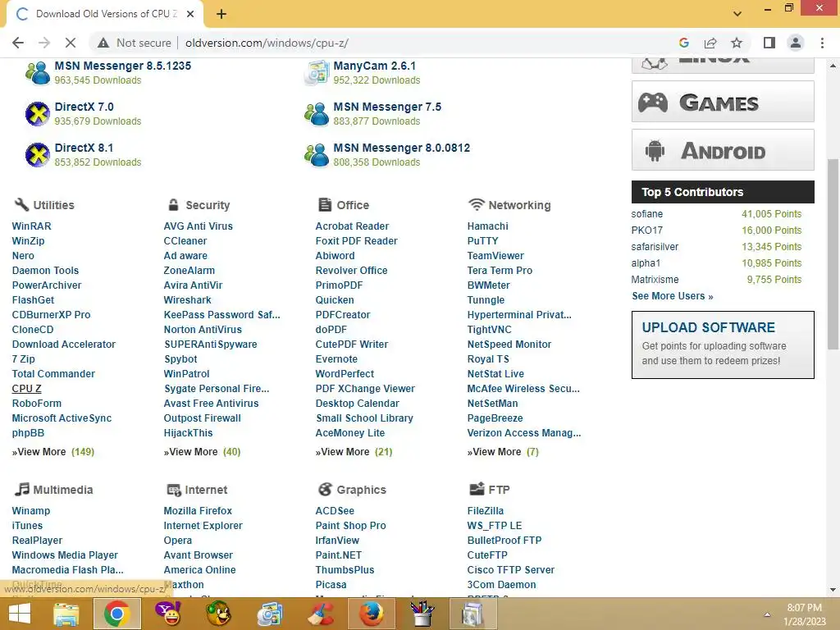
Task: Select the Download Old Versions tab
Action: [105, 14]
